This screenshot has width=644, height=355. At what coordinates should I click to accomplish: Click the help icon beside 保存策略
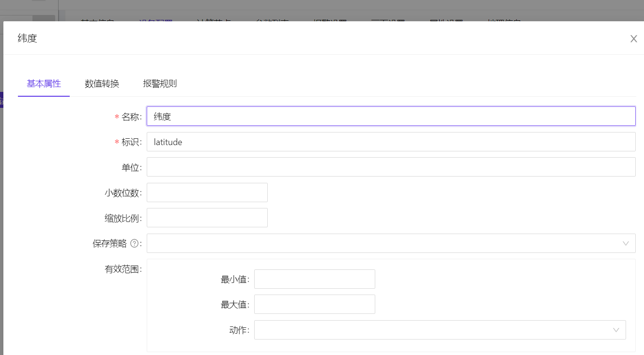(134, 244)
